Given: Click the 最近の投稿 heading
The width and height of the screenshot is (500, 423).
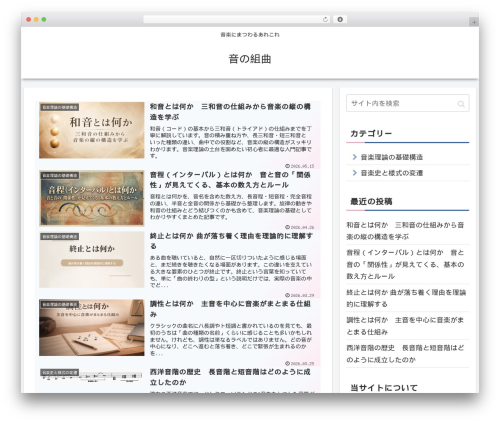Looking at the screenshot, I should tap(371, 201).
